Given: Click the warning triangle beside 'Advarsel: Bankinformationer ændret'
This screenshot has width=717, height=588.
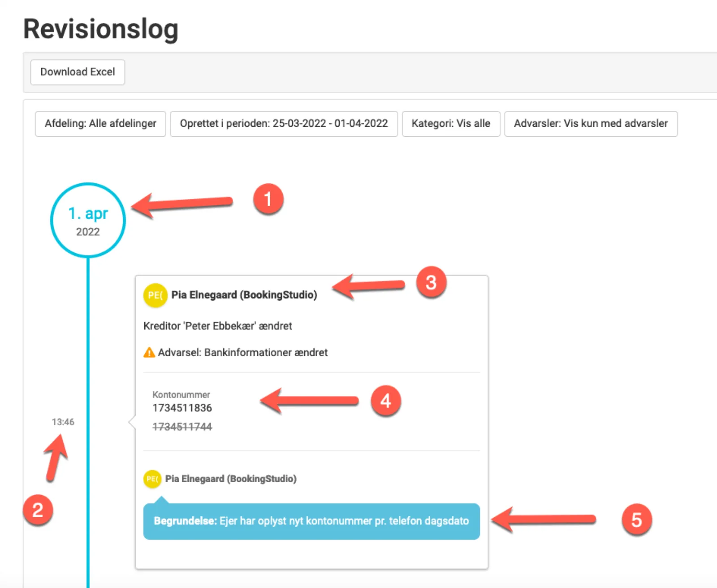Looking at the screenshot, I should coord(148,352).
